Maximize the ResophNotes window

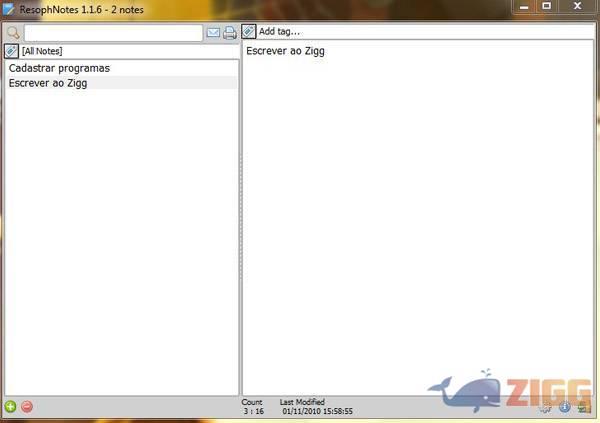coord(546,6)
